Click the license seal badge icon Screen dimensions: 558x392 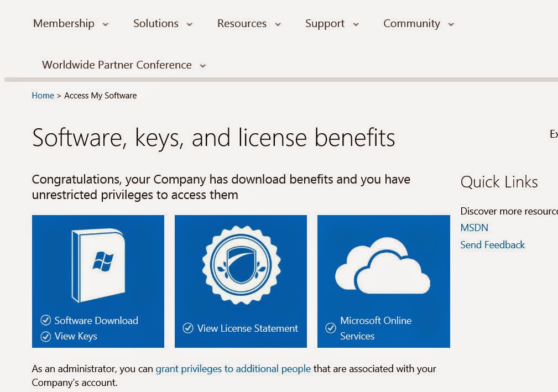(x=241, y=265)
